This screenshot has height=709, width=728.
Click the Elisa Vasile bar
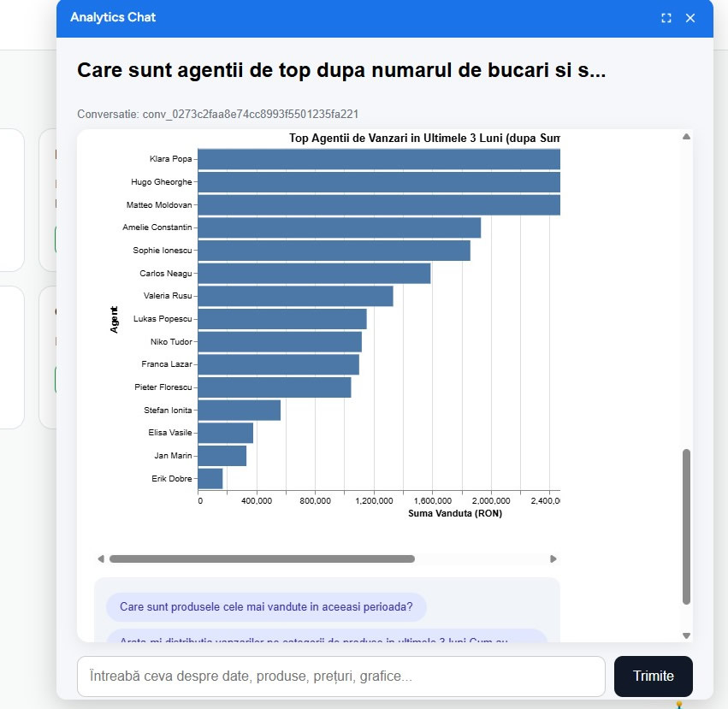226,433
